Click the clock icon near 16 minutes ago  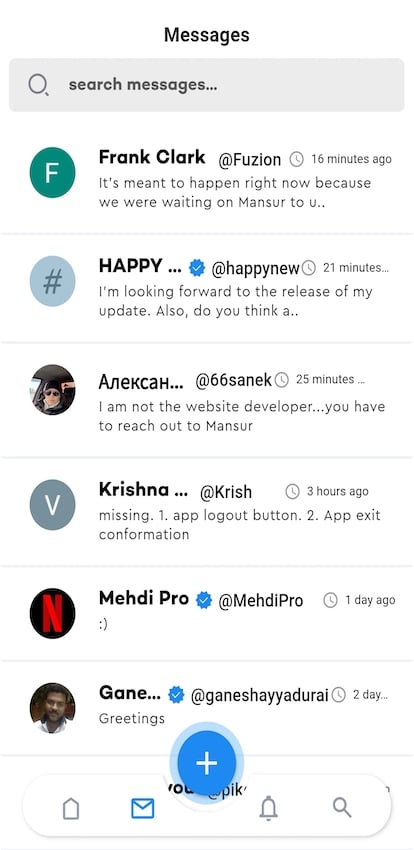click(296, 159)
